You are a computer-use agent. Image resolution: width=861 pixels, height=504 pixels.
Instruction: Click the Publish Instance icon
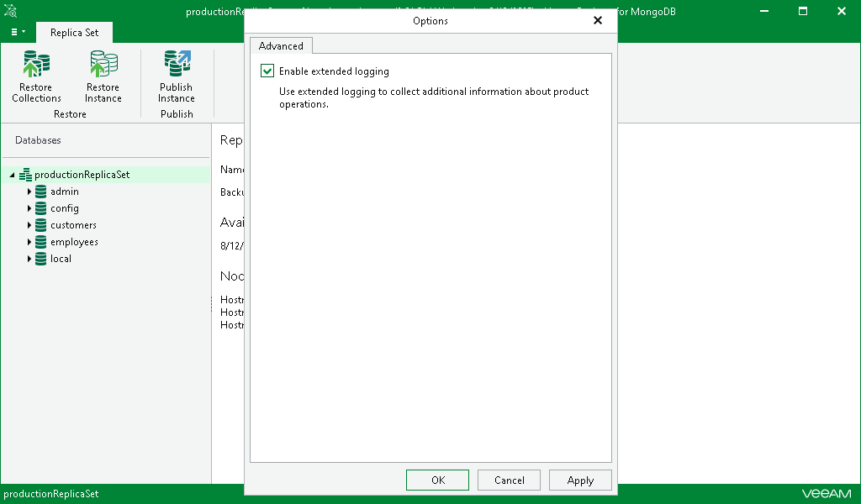point(177,64)
